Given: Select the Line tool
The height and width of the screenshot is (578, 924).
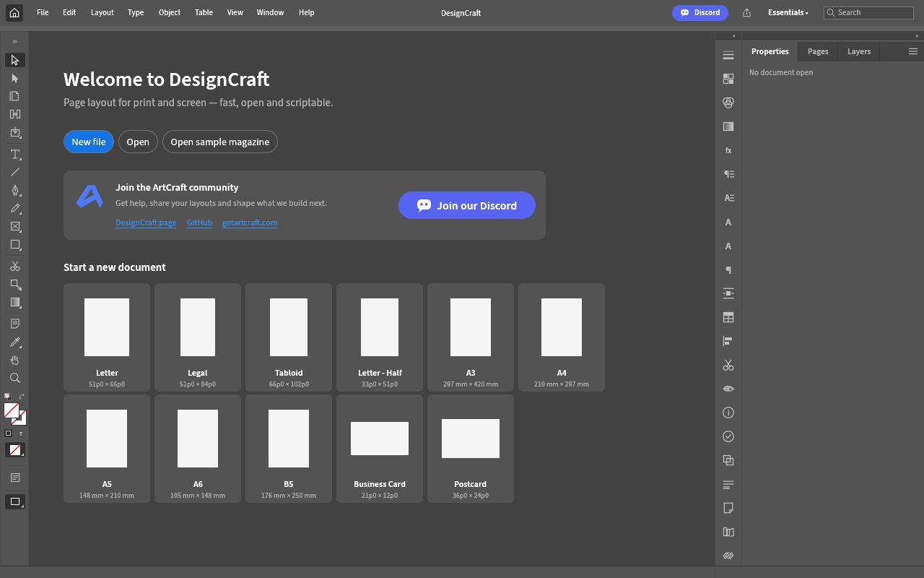Looking at the screenshot, I should pyautogui.click(x=14, y=173).
